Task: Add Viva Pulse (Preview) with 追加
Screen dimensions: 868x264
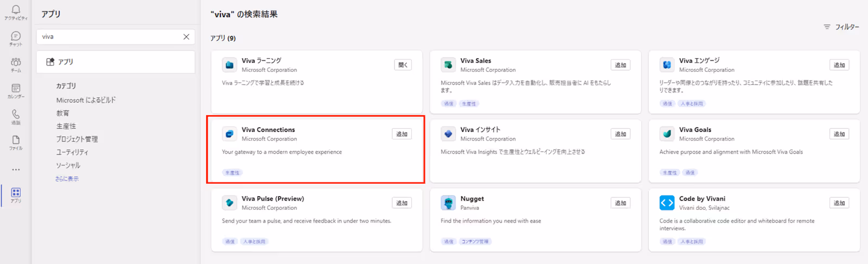Action: (402, 203)
